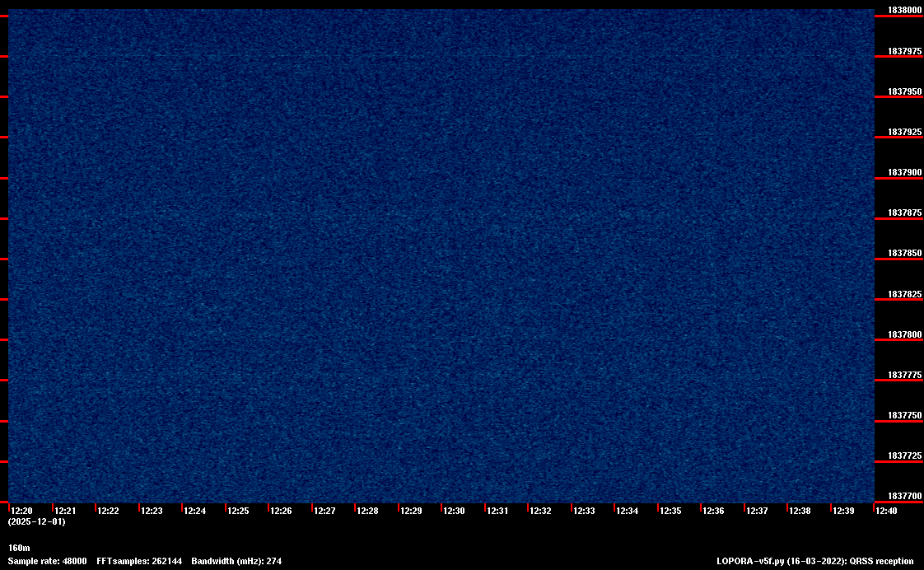
Task: Click the 1837950 frequency label
Action: [904, 92]
